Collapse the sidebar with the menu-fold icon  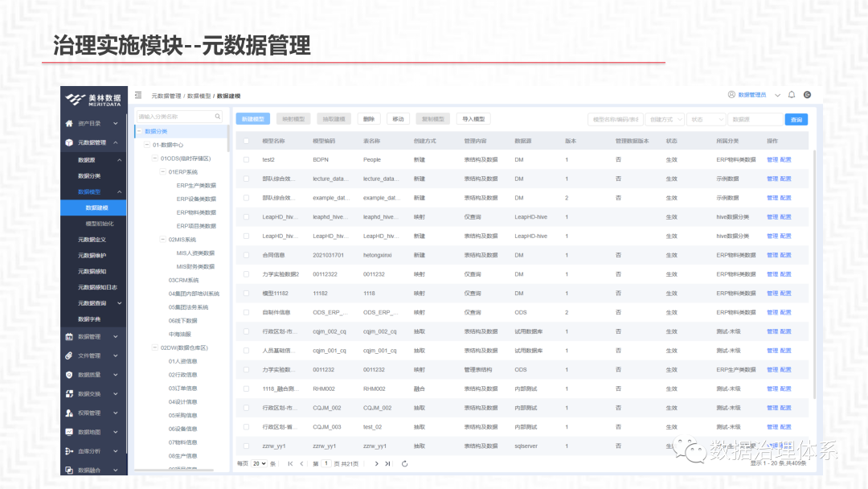coord(138,95)
